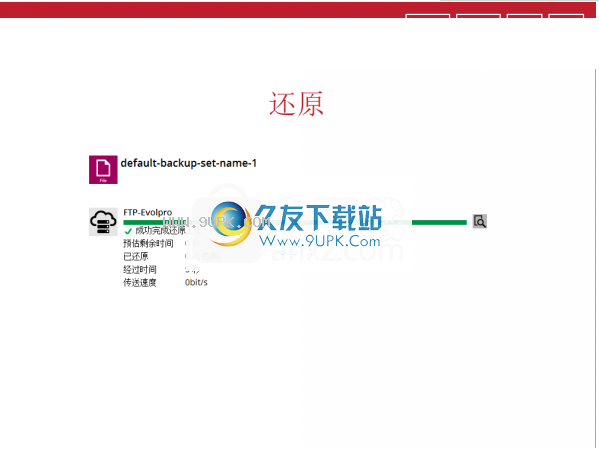The image size is (599, 449).
Task: Click the last outlined header button
Action: pos(566,16)
